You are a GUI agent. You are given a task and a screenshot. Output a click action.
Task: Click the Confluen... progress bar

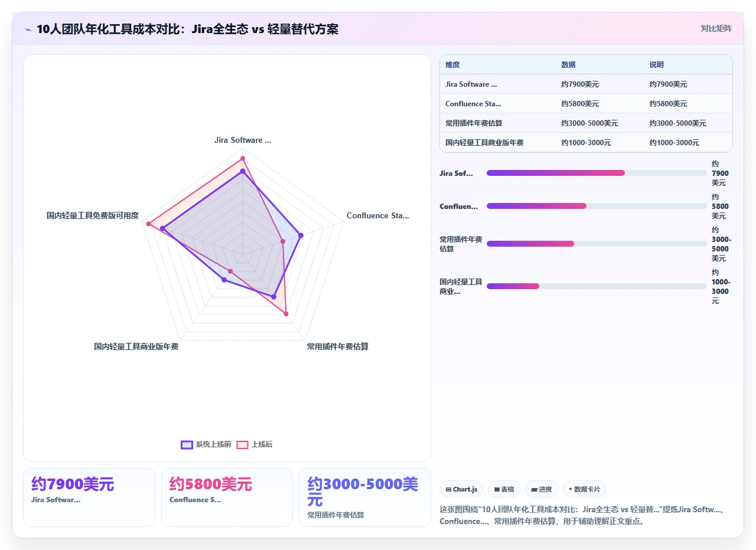[x=597, y=206]
